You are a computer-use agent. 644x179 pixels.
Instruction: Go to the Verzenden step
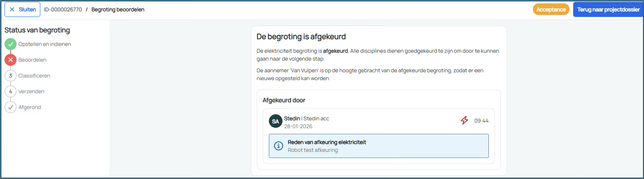pos(31,92)
